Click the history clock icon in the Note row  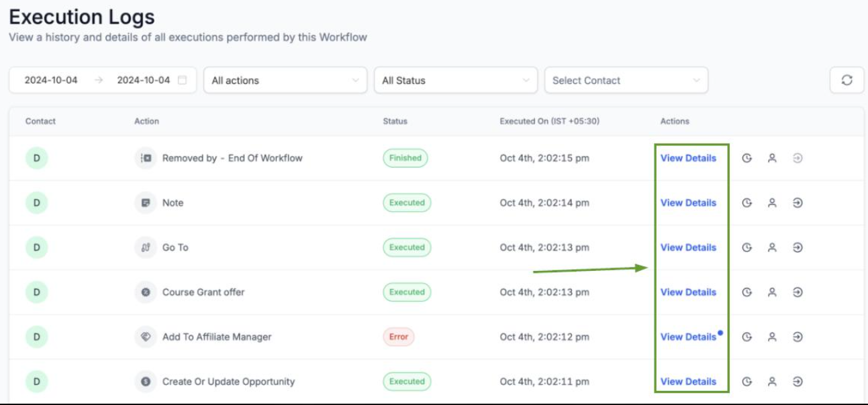click(746, 202)
